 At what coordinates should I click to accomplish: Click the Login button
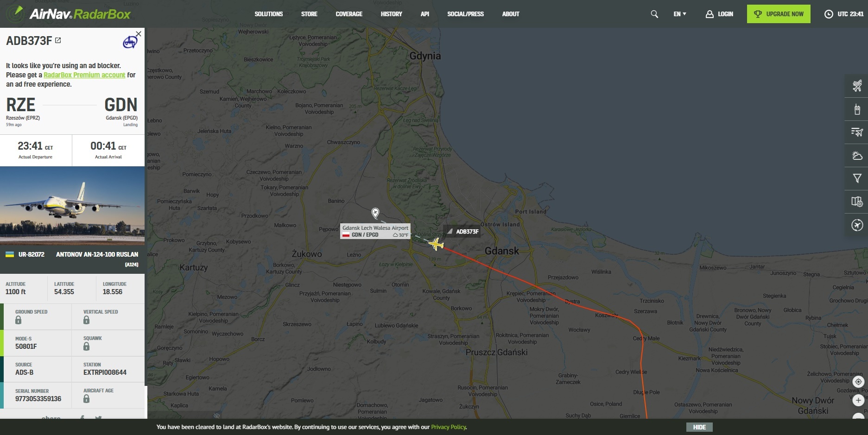(x=719, y=14)
